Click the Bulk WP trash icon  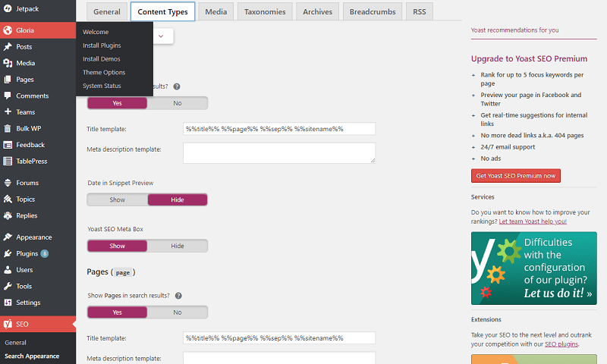8,128
